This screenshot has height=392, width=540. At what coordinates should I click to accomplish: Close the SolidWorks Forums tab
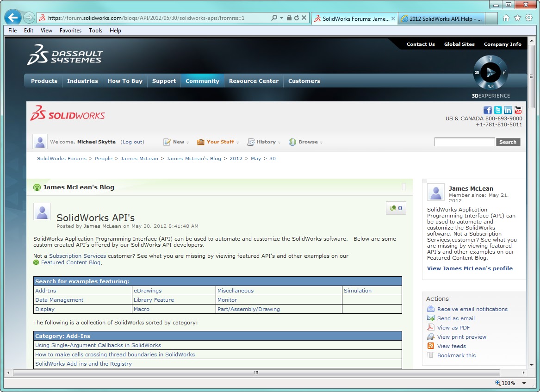[x=393, y=19]
